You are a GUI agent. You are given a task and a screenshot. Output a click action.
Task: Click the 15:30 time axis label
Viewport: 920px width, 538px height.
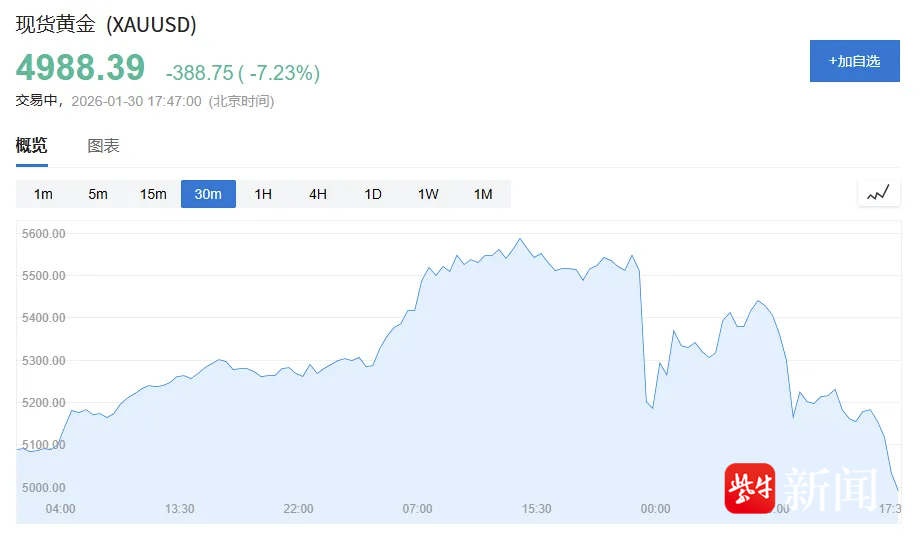tap(536, 509)
